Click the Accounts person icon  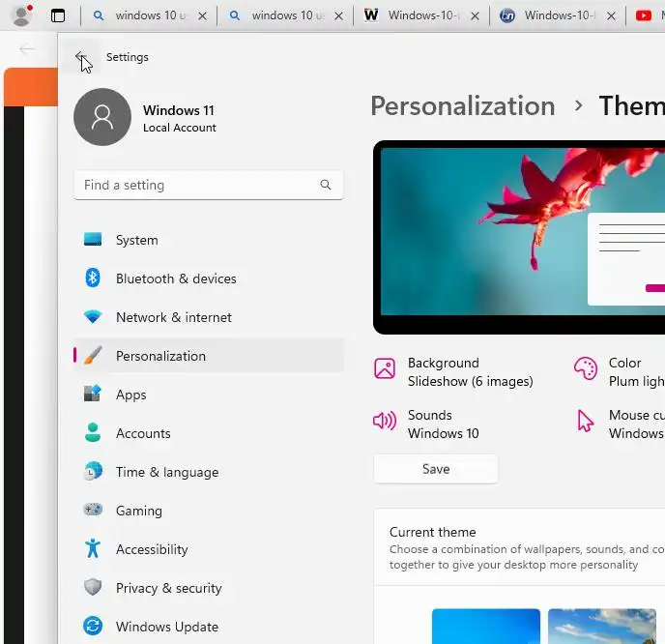[x=93, y=433]
